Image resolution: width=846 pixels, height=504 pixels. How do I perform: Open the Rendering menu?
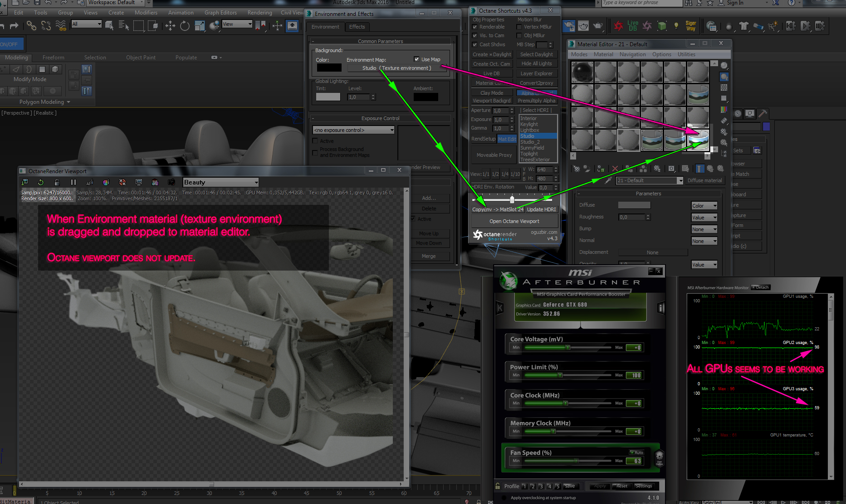(x=260, y=13)
